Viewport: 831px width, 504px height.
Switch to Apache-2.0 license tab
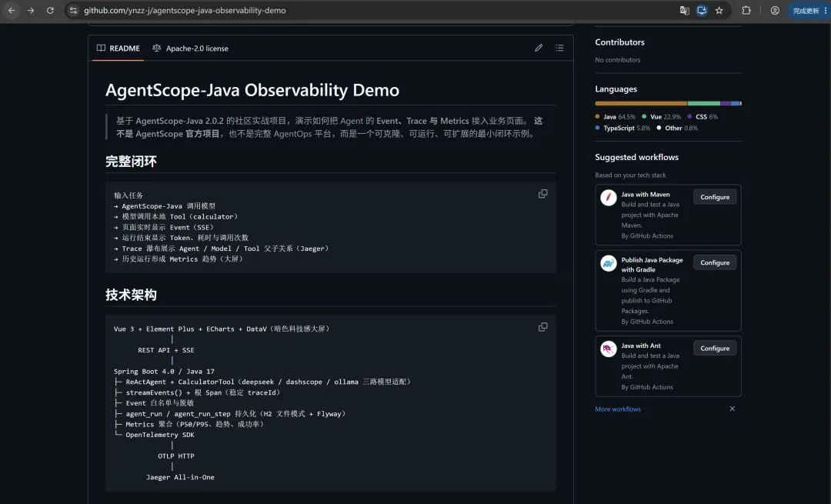coord(190,48)
